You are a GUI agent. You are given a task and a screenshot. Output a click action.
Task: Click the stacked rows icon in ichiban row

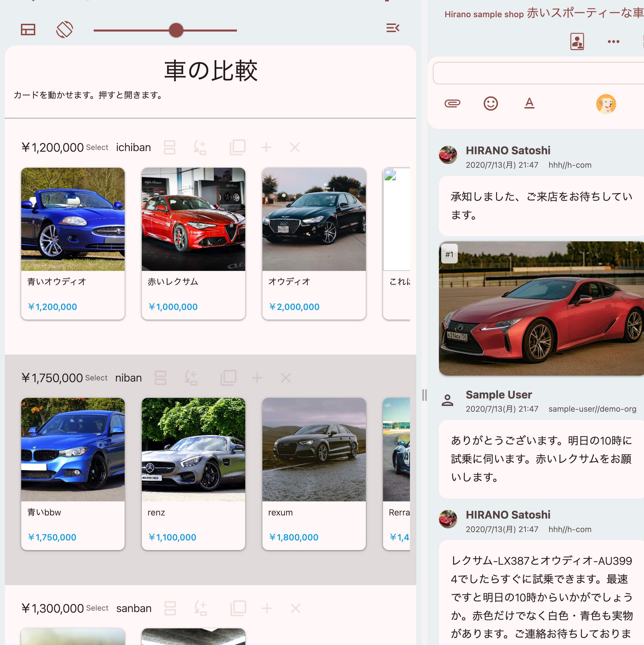click(170, 148)
